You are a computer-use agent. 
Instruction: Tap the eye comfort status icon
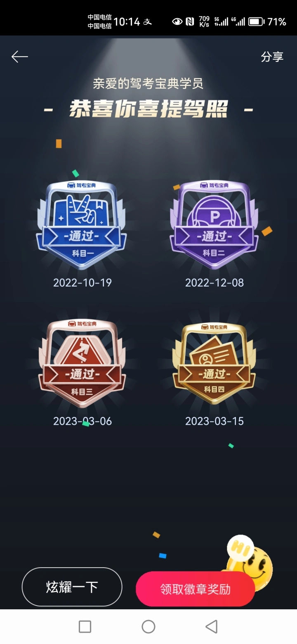[x=177, y=21]
